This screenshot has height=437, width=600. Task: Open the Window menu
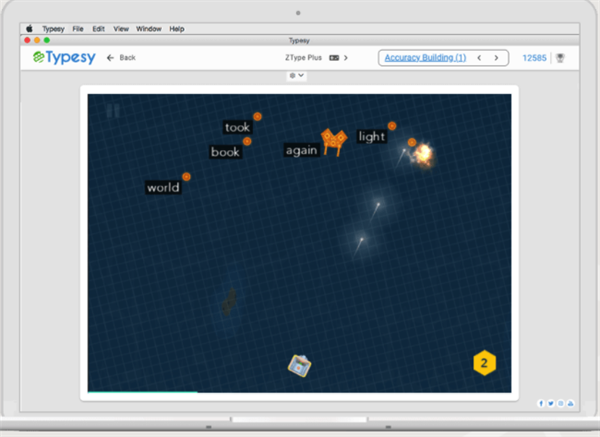tap(149, 29)
